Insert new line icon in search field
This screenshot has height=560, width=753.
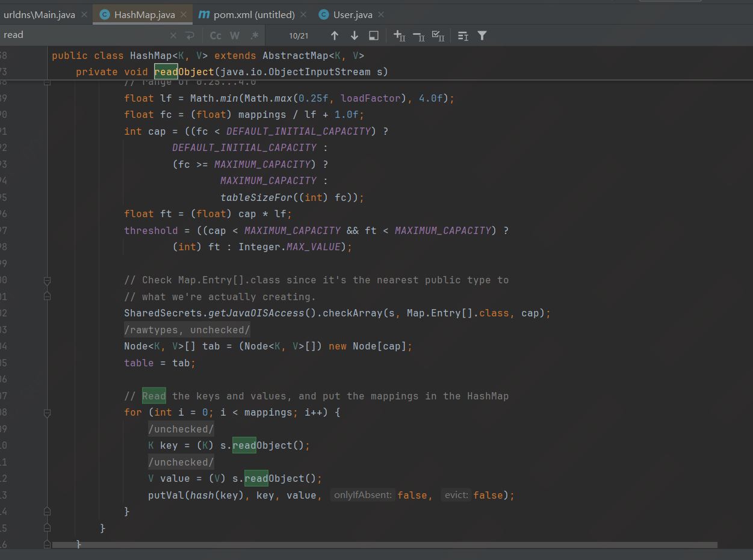[x=190, y=35]
